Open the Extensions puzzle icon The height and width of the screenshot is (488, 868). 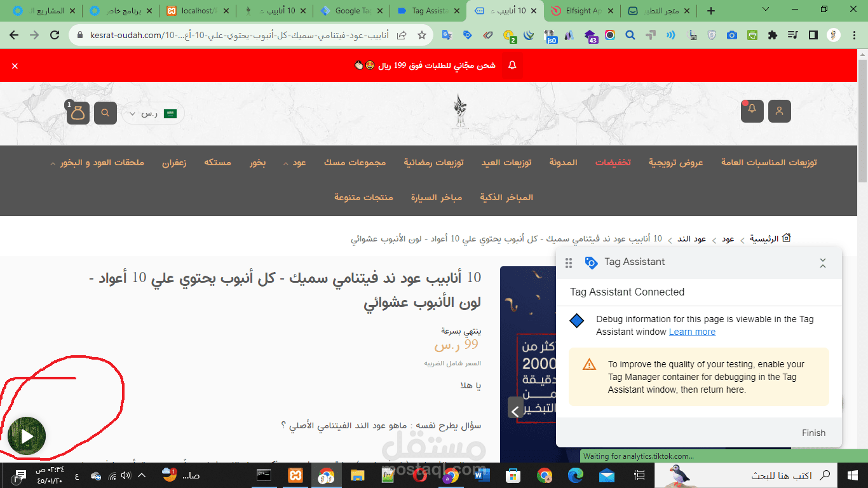click(773, 36)
